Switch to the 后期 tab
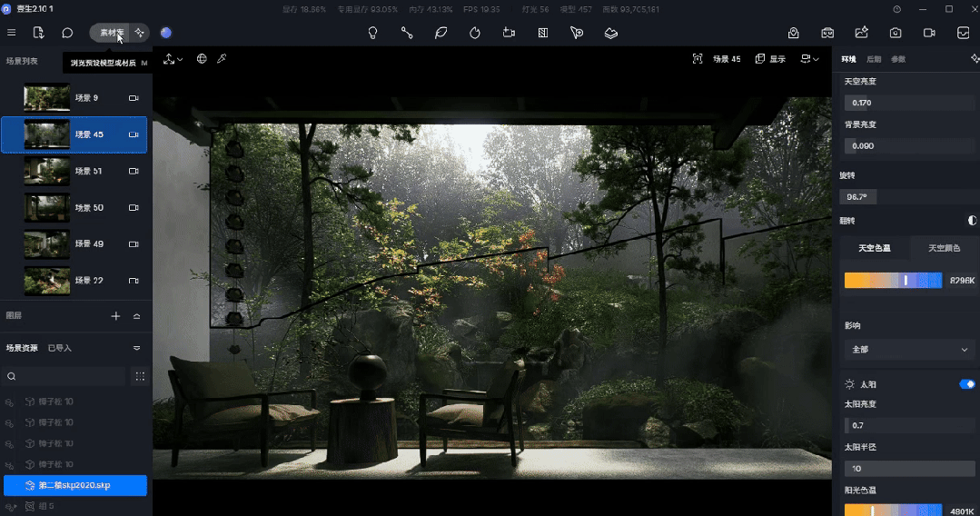The height and width of the screenshot is (516, 980). click(x=874, y=59)
